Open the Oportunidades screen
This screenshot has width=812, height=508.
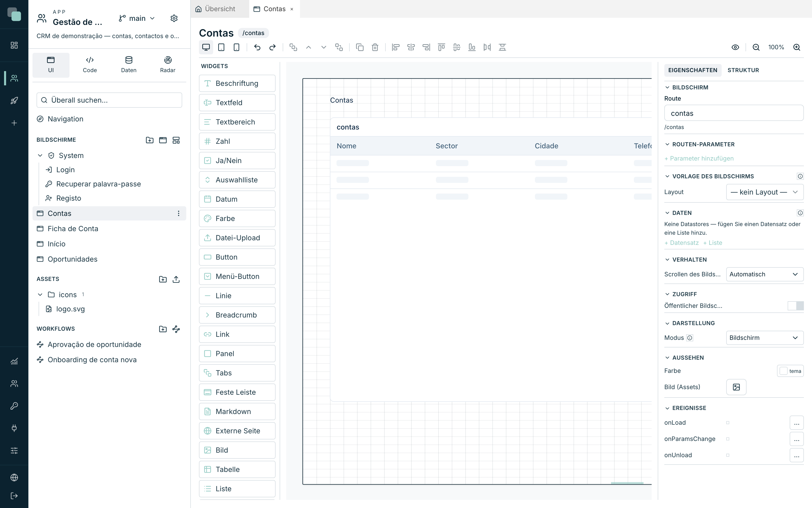pyautogui.click(x=109, y=259)
